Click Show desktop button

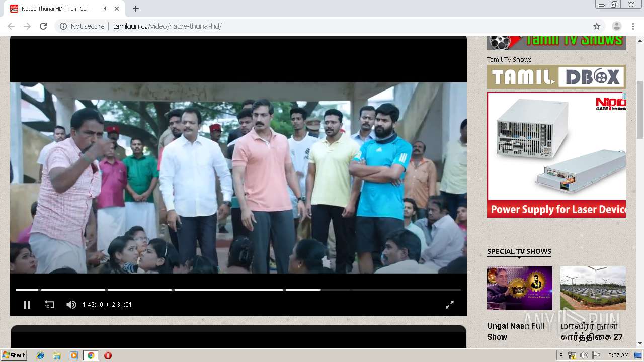coord(638,355)
